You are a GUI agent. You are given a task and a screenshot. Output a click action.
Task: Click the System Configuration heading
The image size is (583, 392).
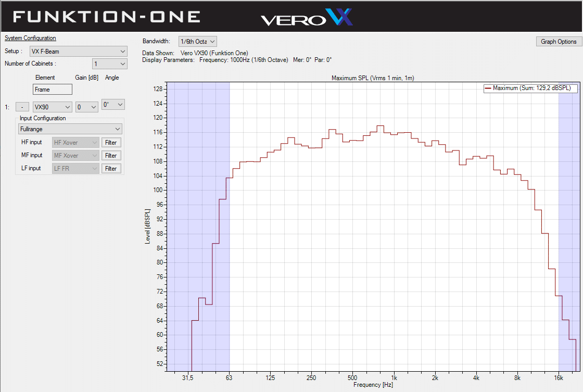tap(30, 38)
